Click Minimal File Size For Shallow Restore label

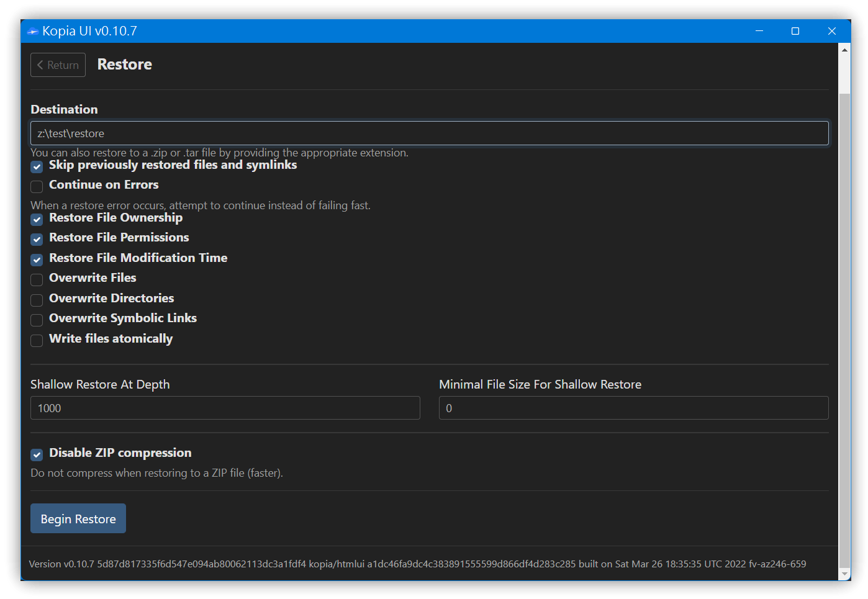[x=540, y=384]
